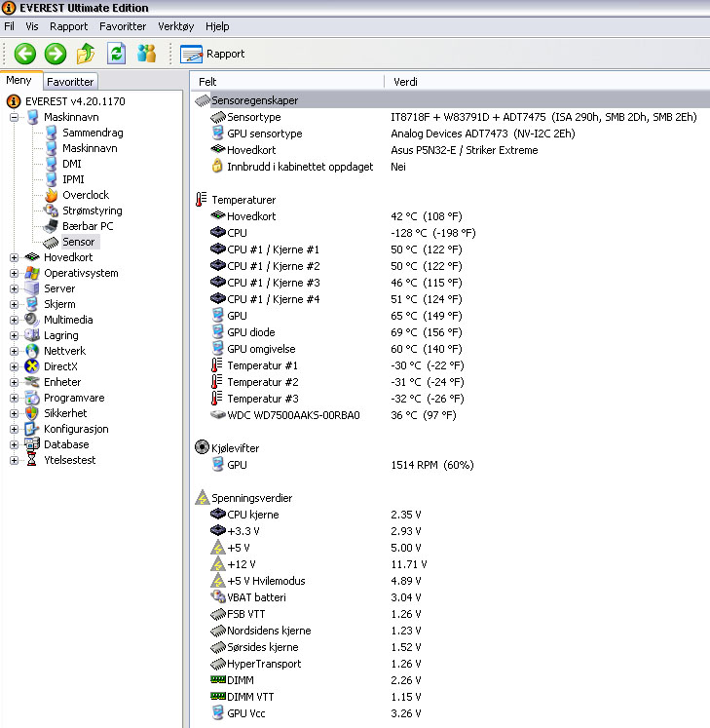Click the DirectX icon in tree
This screenshot has height=728, width=710.
click(x=31, y=366)
